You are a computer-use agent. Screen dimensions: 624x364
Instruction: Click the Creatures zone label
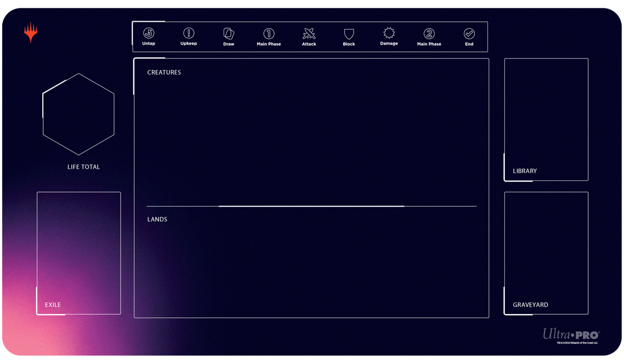[x=164, y=73]
